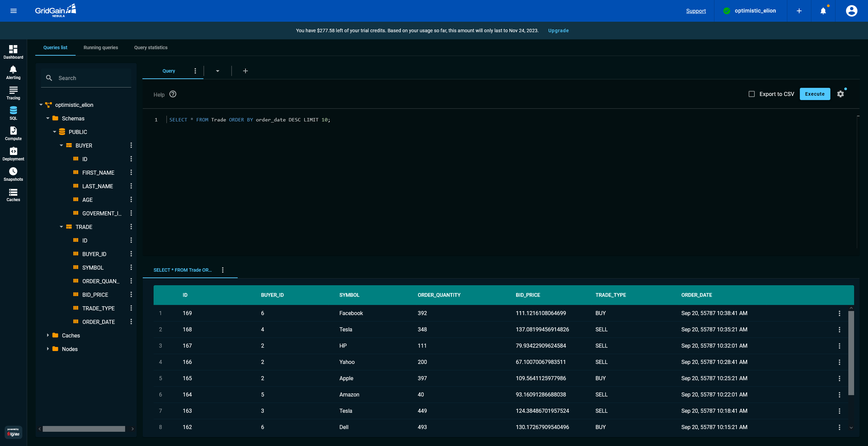868x446 pixels.
Task: Open the Deployment sidebar section
Action: click(x=13, y=154)
